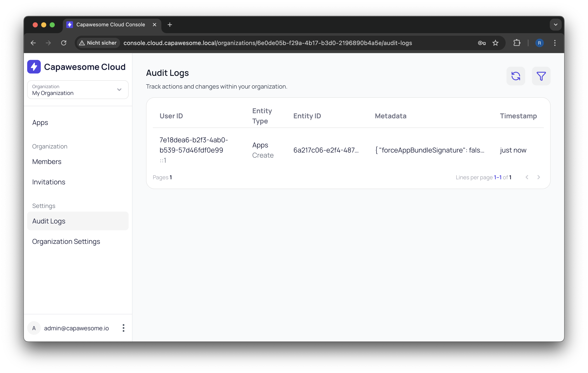
Task: Click the Capawesome Cloud lightning logo
Action: coord(34,67)
